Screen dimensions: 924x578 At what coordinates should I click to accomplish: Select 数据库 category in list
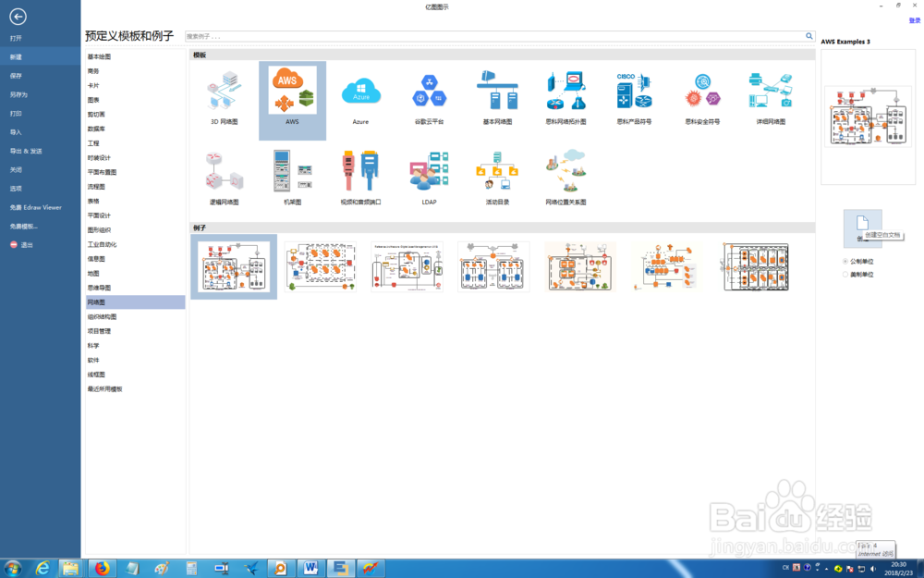[96, 129]
